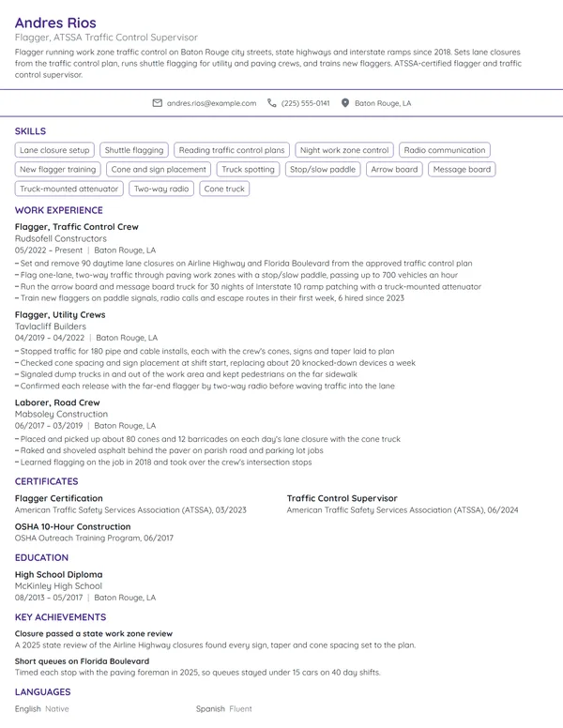Click the 'Spanish Fluent' language entry
Viewport: 563px width, 728px height.
[x=224, y=709]
